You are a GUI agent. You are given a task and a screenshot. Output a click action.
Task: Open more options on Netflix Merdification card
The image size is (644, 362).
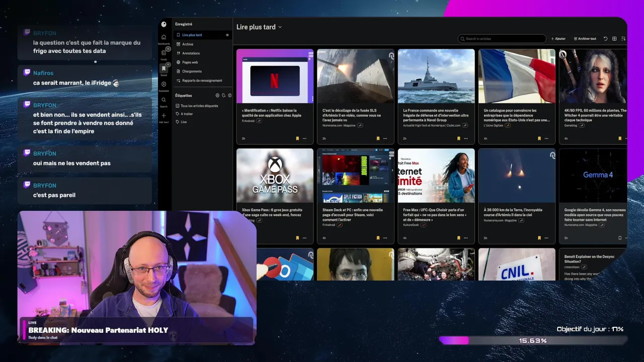[304, 138]
